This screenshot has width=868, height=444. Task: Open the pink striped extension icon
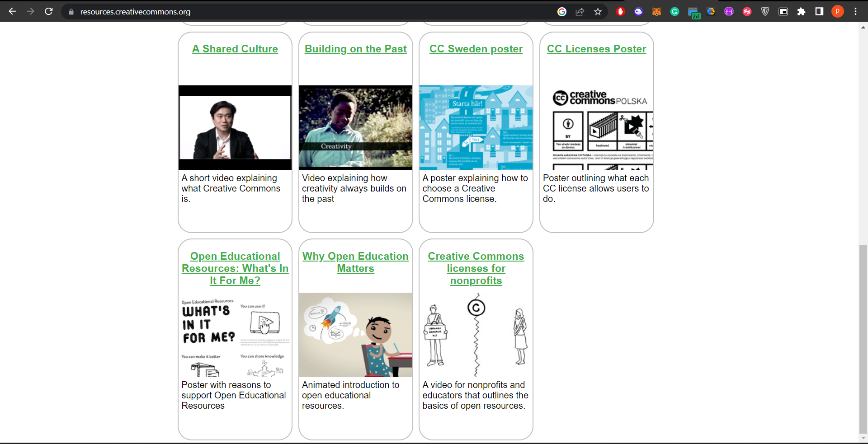pos(747,12)
